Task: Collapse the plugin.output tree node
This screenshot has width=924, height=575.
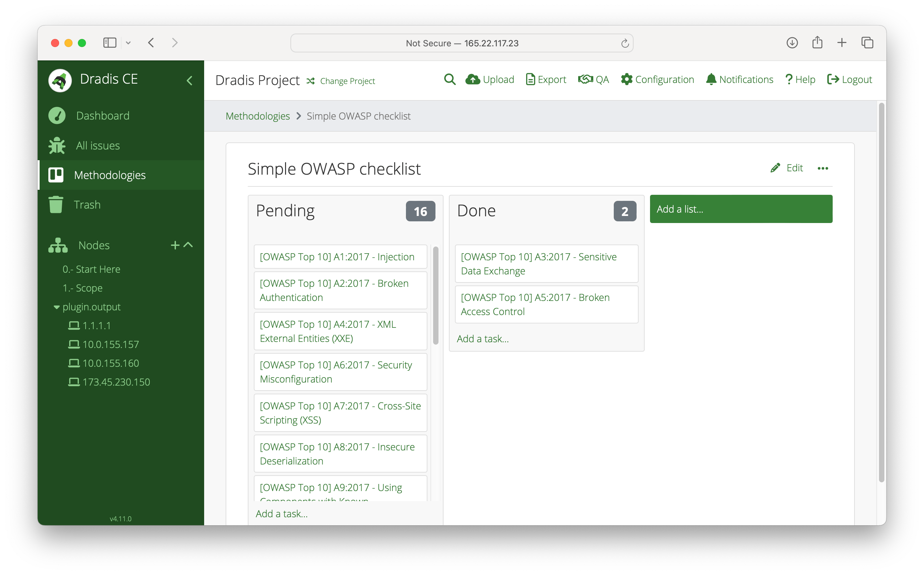Action: (57, 307)
